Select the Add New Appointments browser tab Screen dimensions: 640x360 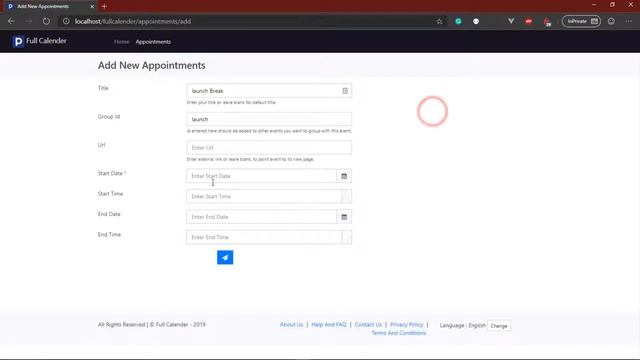(51, 6)
